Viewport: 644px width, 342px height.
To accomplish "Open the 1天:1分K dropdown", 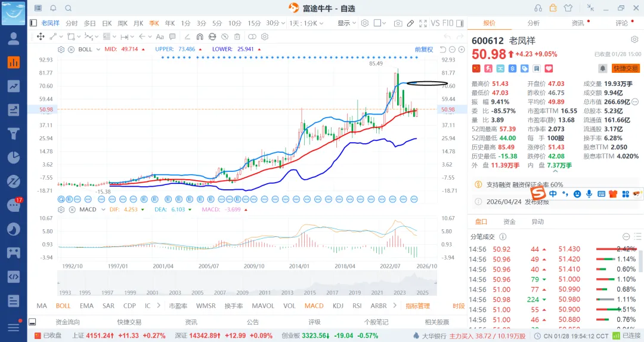I will 306,23.
